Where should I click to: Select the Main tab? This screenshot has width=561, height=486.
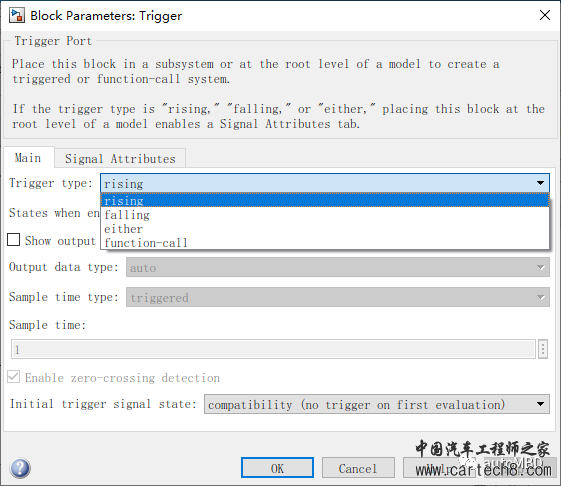click(28, 158)
